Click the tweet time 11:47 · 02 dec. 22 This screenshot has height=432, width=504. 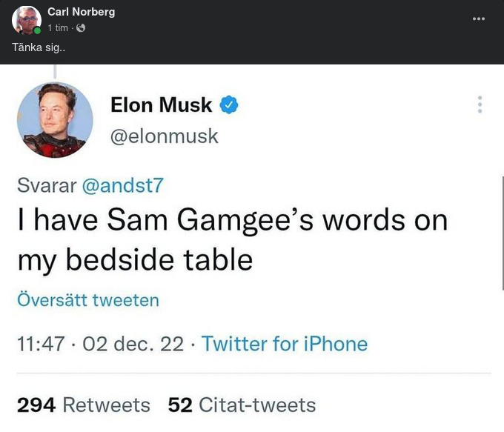[100, 344]
